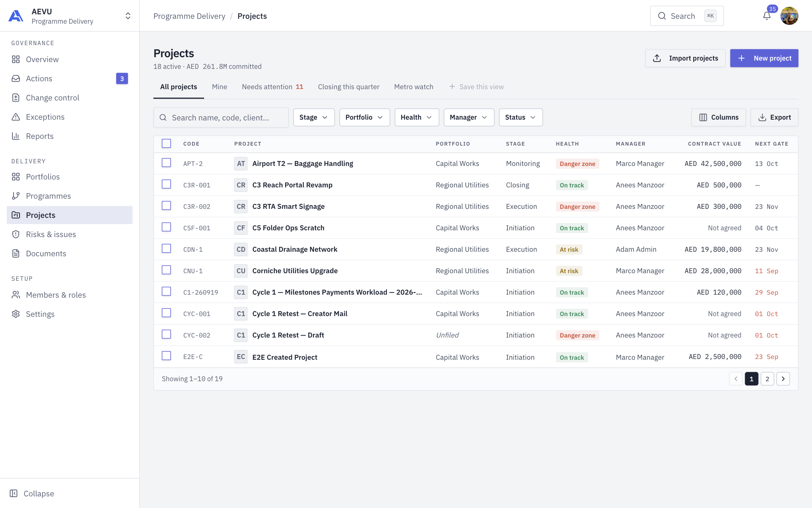Image resolution: width=812 pixels, height=508 pixels.
Task: Expand the Manager filter dropdown
Action: tap(469, 117)
